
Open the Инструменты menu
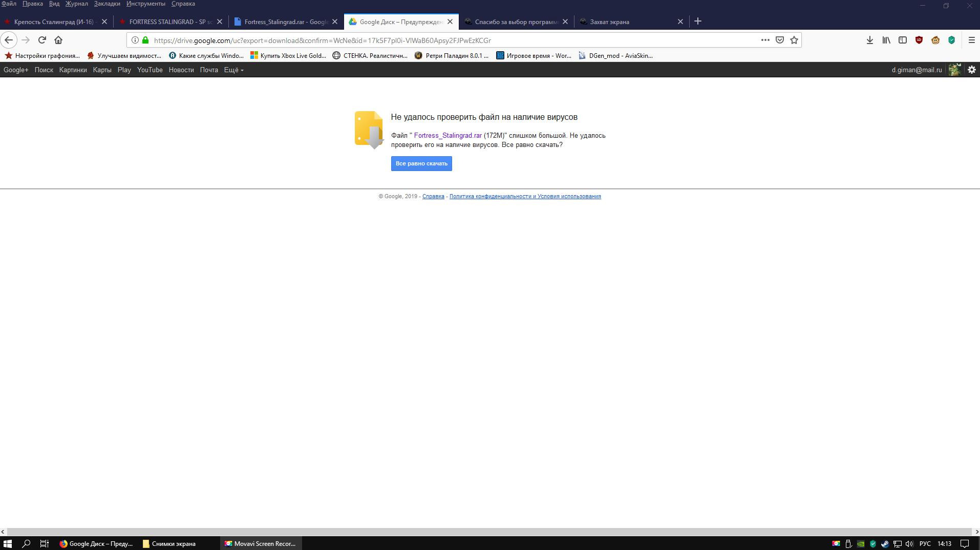click(146, 4)
